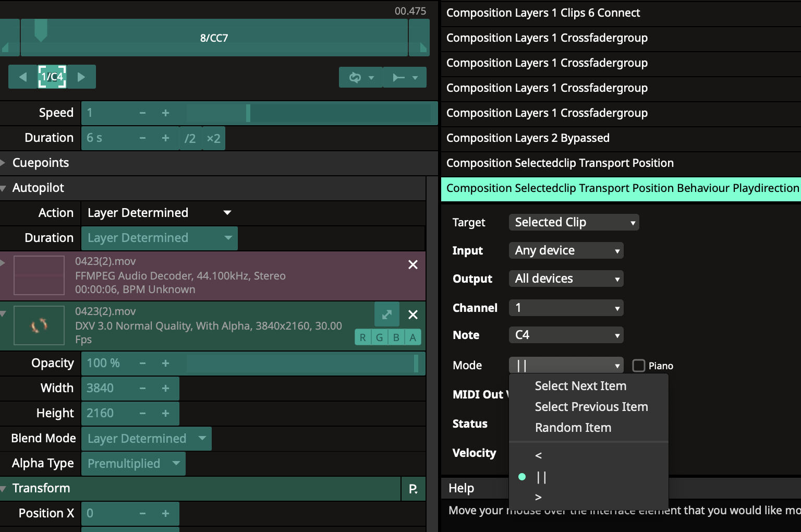Screen dimensions: 801x532
Task: Remove the 0423(2).mov video track
Action: point(412,315)
